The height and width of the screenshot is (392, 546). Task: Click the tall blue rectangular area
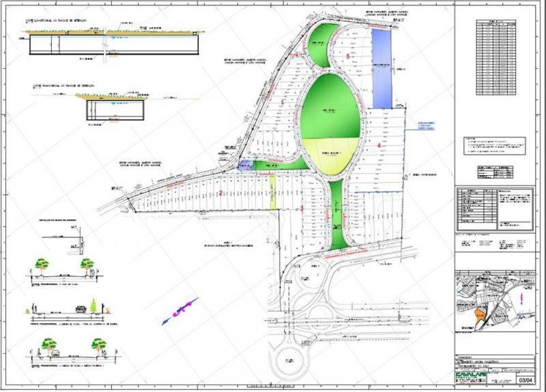(x=382, y=68)
